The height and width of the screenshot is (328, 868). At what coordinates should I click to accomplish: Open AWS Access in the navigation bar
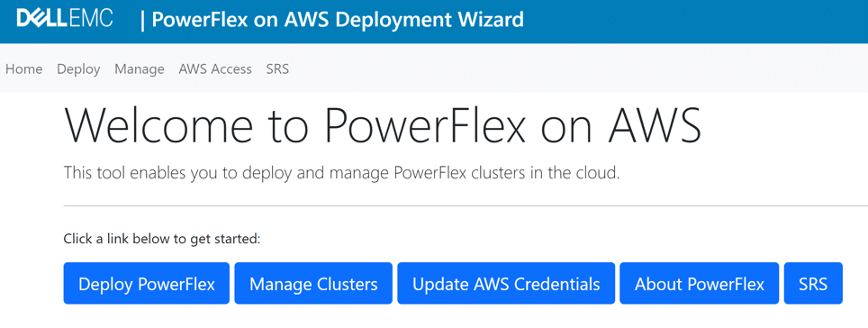(215, 69)
